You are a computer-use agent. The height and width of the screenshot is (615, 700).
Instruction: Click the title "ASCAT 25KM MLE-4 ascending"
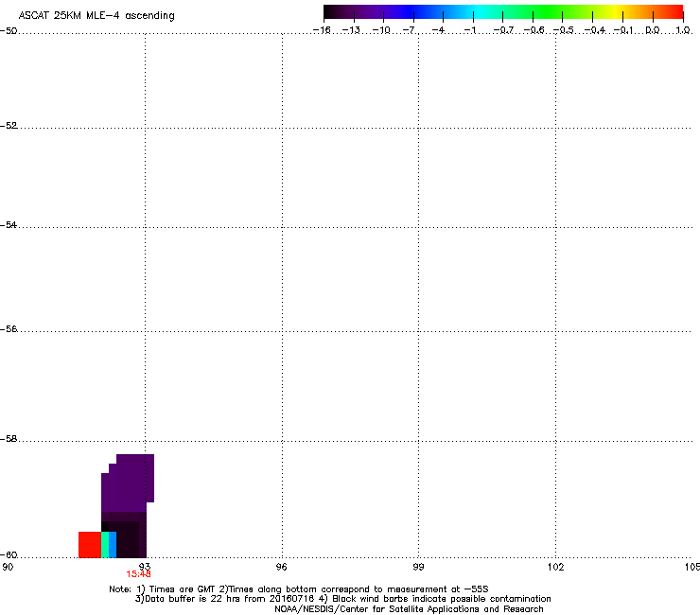(96, 15)
